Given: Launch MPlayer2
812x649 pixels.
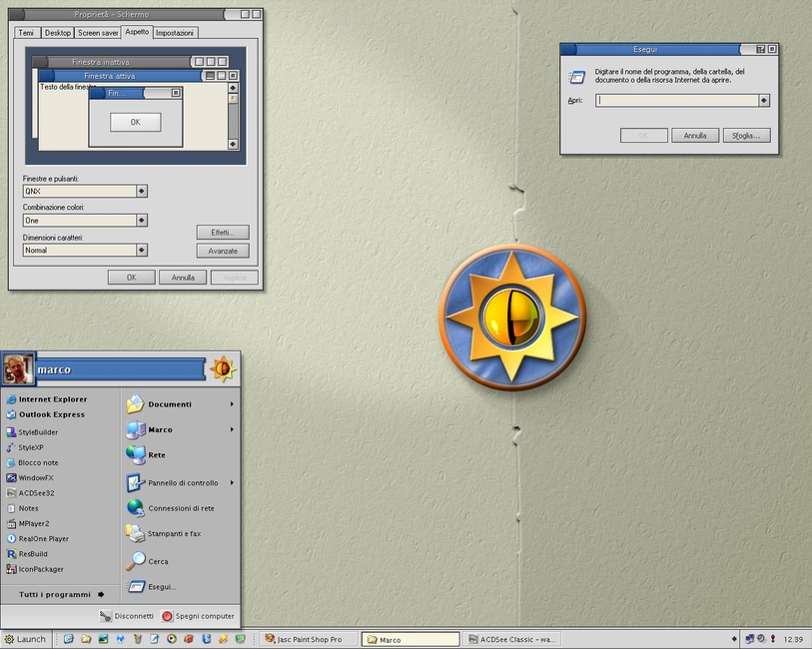Looking at the screenshot, I should 27,523.
